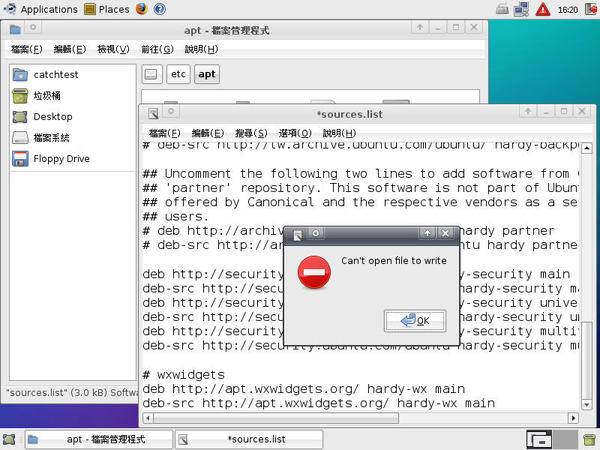Open the file manager 編輯(E) menu
Image resolution: width=600 pixels, height=450 pixels.
point(70,49)
